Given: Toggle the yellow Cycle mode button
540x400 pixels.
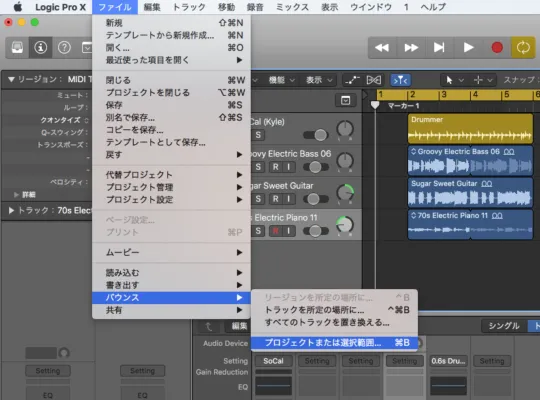Looking at the screenshot, I should tap(523, 48).
